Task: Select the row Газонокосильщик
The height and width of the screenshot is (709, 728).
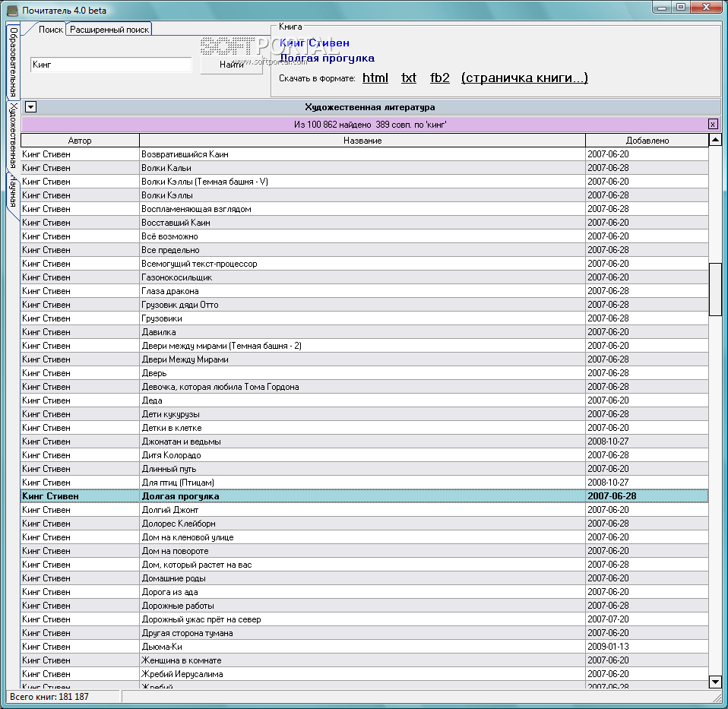Action: tap(365, 277)
